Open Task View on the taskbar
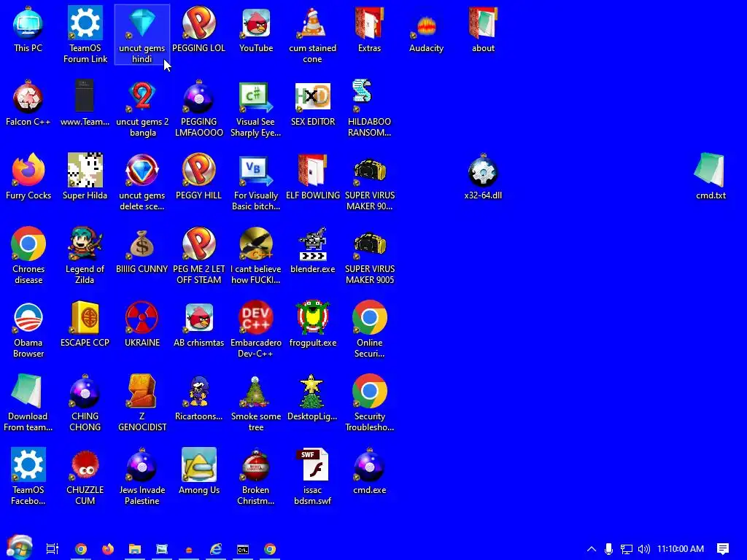 click(53, 549)
